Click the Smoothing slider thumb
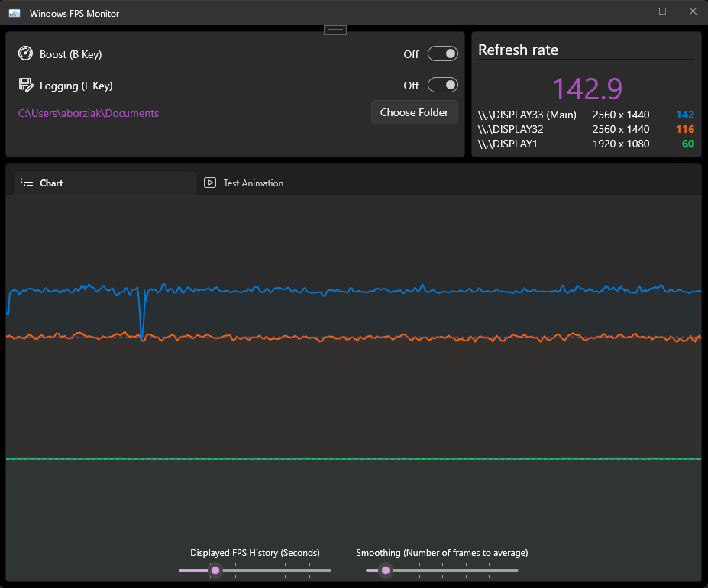The height and width of the screenshot is (588, 708). coord(386,570)
